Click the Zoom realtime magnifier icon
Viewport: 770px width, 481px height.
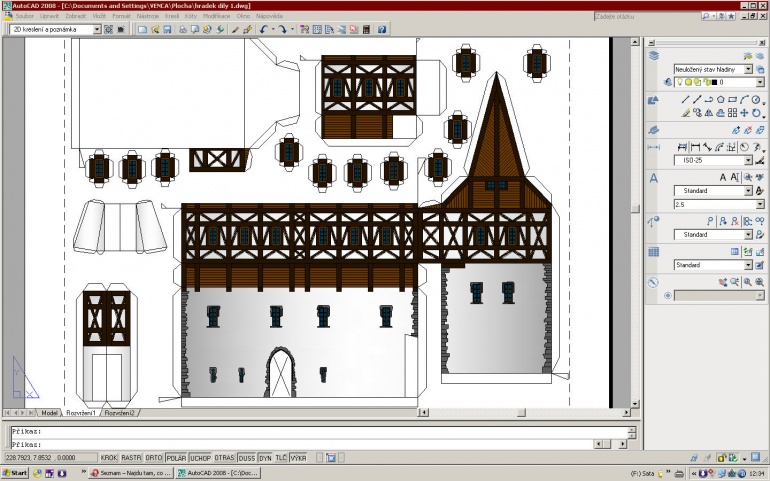click(734, 282)
